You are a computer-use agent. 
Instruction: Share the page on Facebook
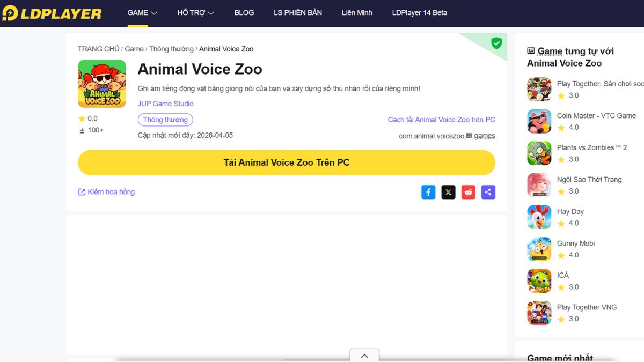click(x=428, y=192)
